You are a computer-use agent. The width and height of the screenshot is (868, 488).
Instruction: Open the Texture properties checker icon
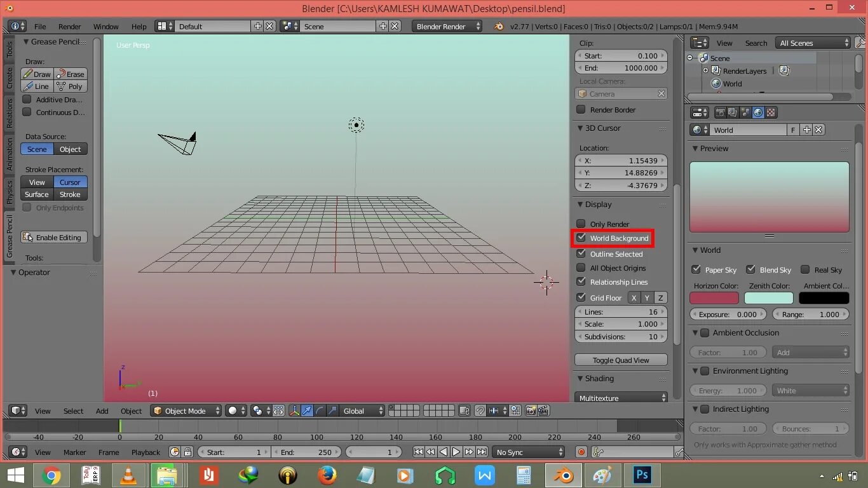coord(771,112)
